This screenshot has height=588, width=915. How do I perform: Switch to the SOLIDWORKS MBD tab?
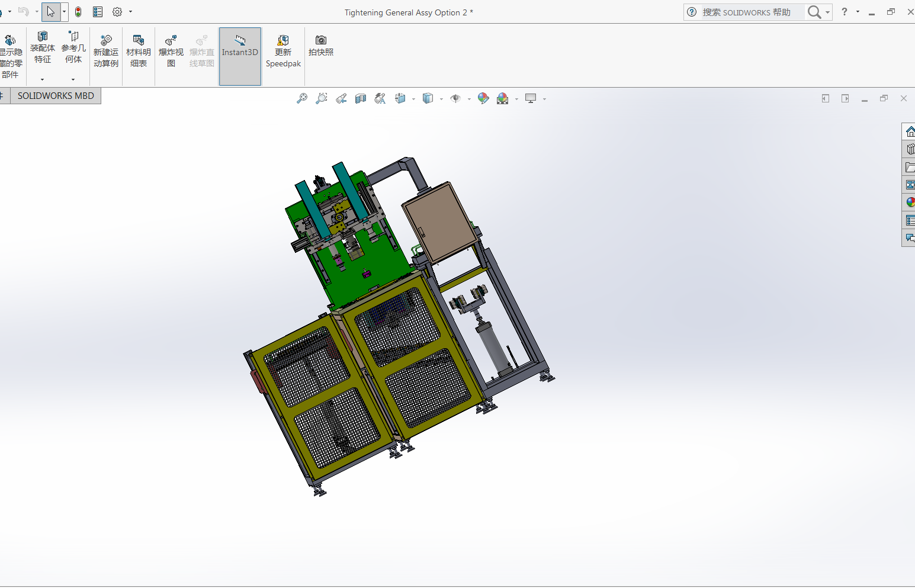(56, 96)
